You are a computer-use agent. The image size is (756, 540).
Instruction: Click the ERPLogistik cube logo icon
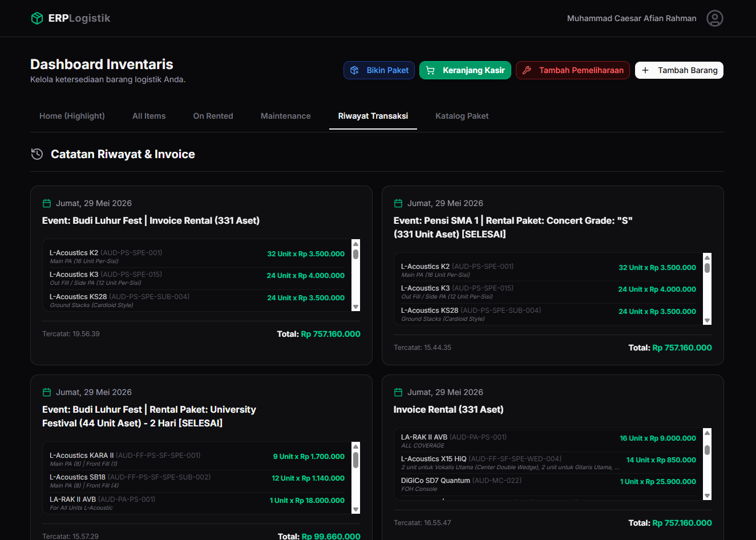coord(37,18)
